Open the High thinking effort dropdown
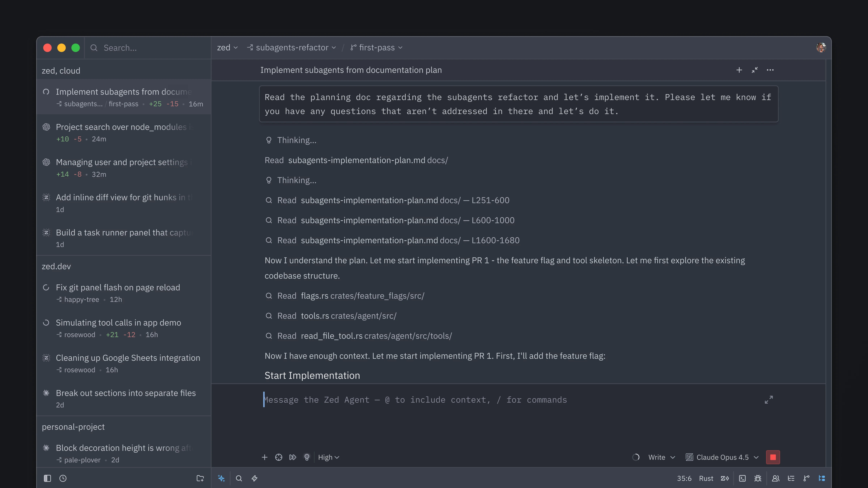 tap(329, 457)
